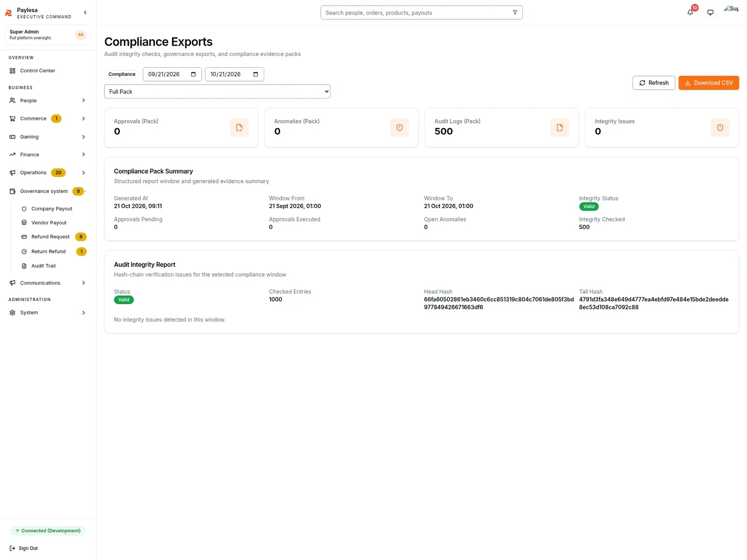Expand the People menu chevron
The height and width of the screenshot is (560, 747).
point(84,101)
